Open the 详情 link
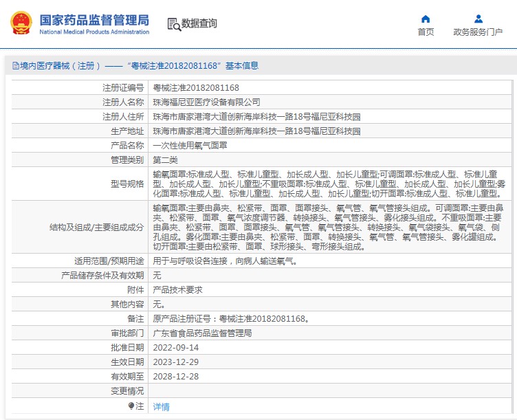Image resolution: width=517 pixels, height=420 pixels. 162,407
